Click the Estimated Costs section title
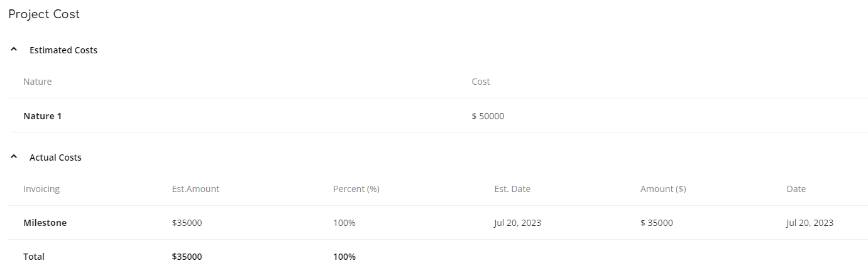868x273 pixels. pos(63,50)
